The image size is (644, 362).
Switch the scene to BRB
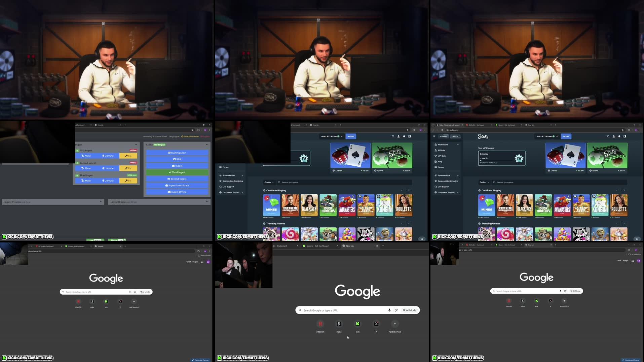click(x=177, y=159)
